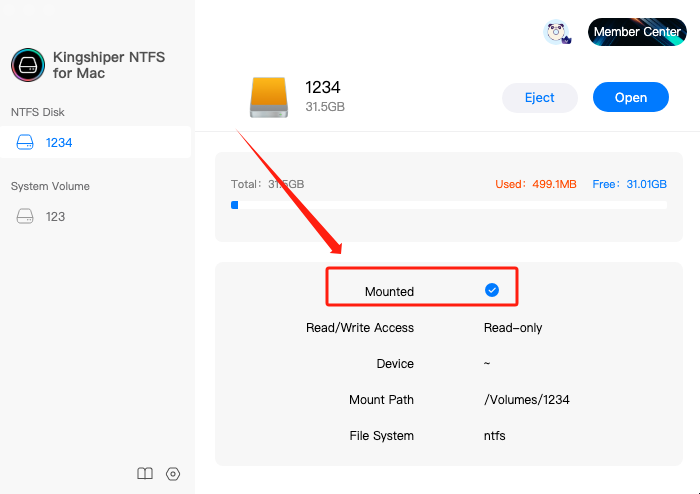
Task: Click the Read-only value
Action: pos(513,328)
